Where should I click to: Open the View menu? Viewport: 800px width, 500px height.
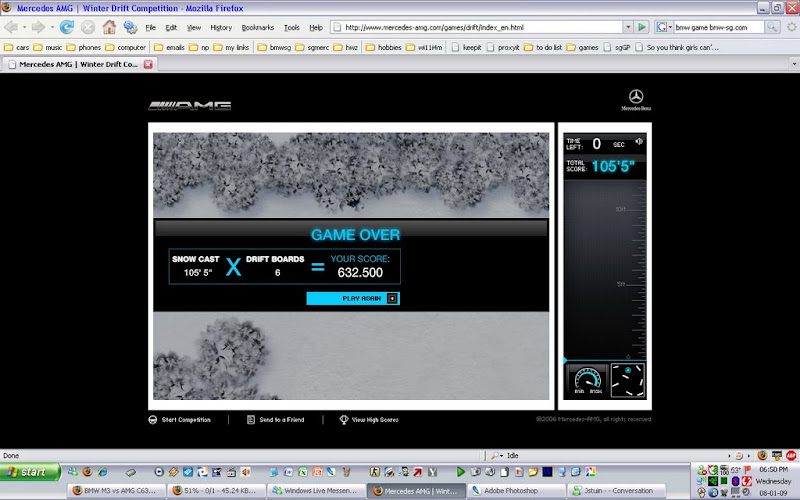193,28
